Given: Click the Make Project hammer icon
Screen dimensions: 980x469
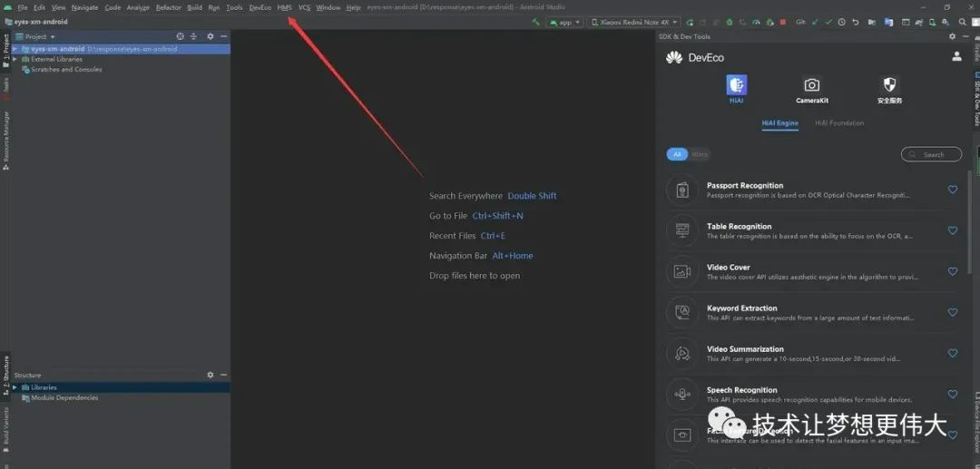Looking at the screenshot, I should [535, 22].
